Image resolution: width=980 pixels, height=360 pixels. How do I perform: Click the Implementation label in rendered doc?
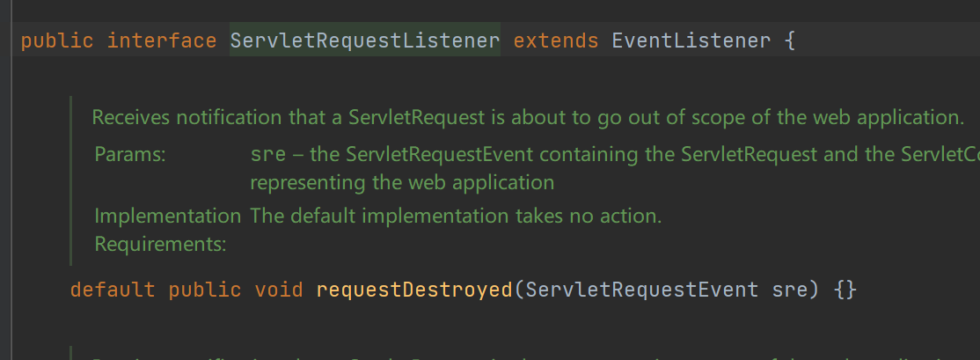[168, 216]
